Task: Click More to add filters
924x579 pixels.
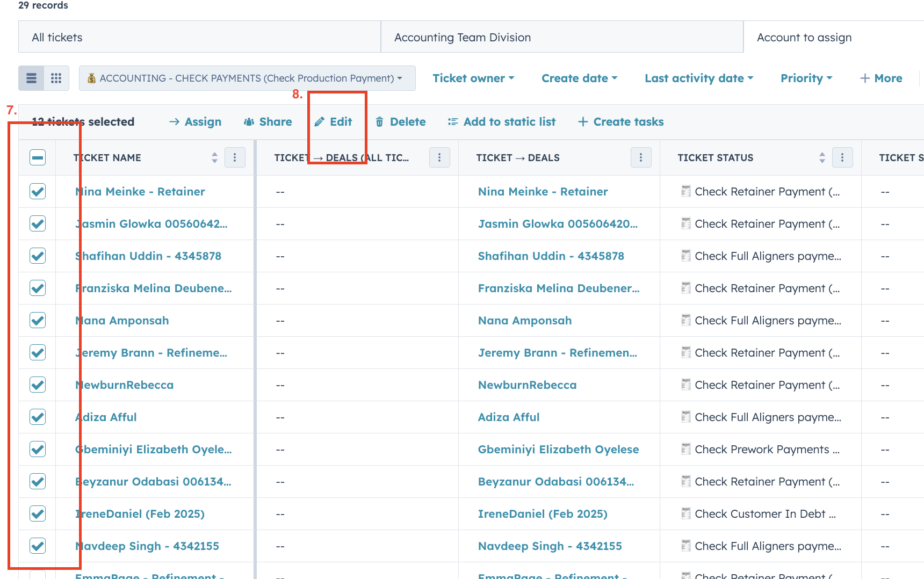Action: [x=881, y=78]
